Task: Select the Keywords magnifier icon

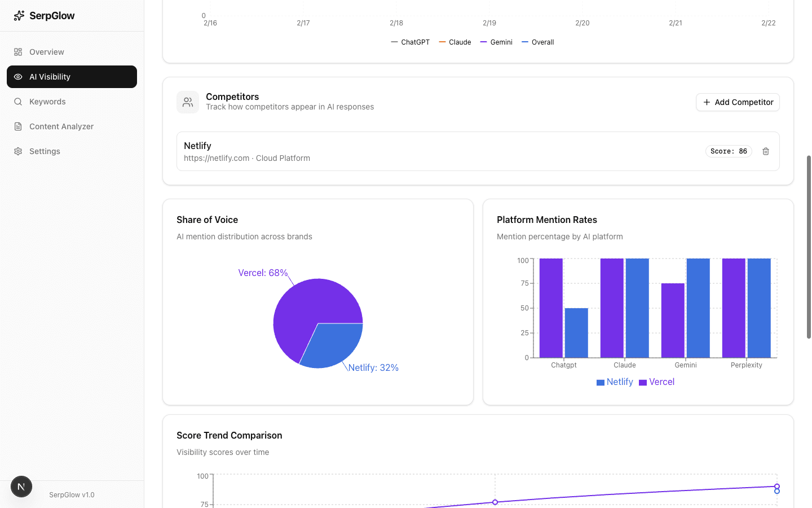Action: coord(17,101)
